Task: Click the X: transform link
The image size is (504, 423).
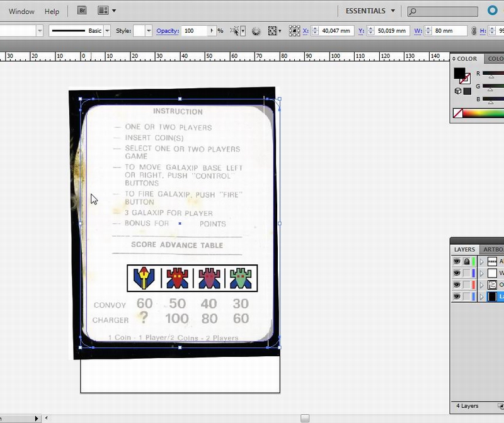Action: coord(306,31)
